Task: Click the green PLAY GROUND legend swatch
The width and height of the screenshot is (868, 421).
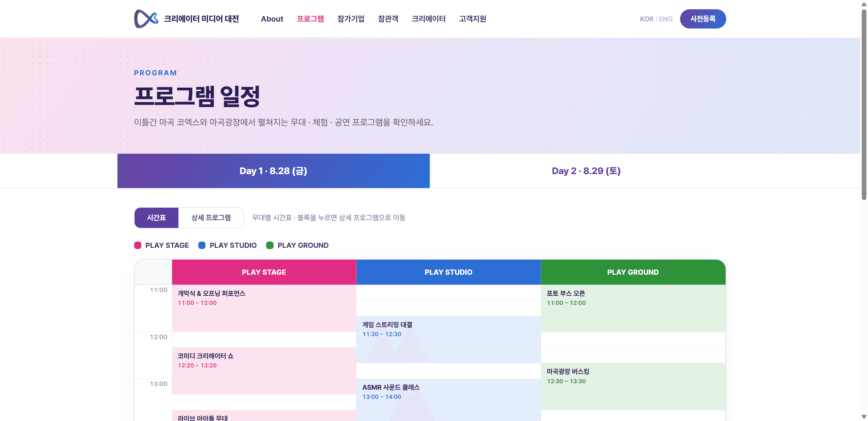Action: point(270,245)
